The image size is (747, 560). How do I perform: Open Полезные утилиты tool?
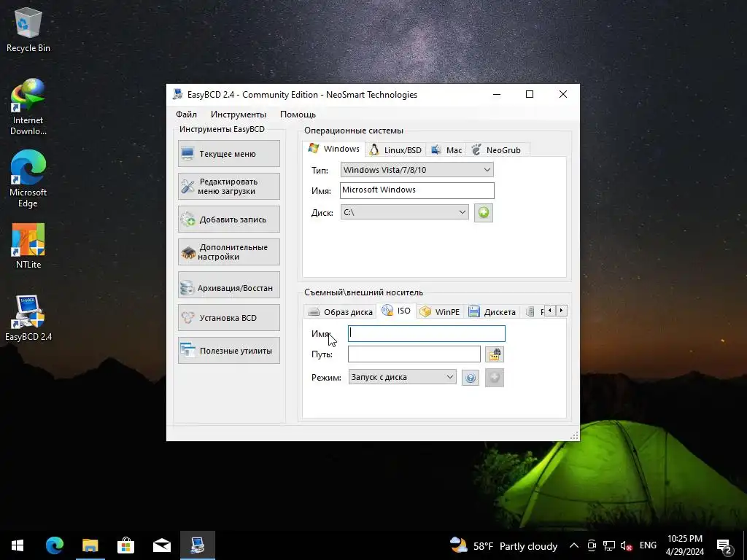228,351
